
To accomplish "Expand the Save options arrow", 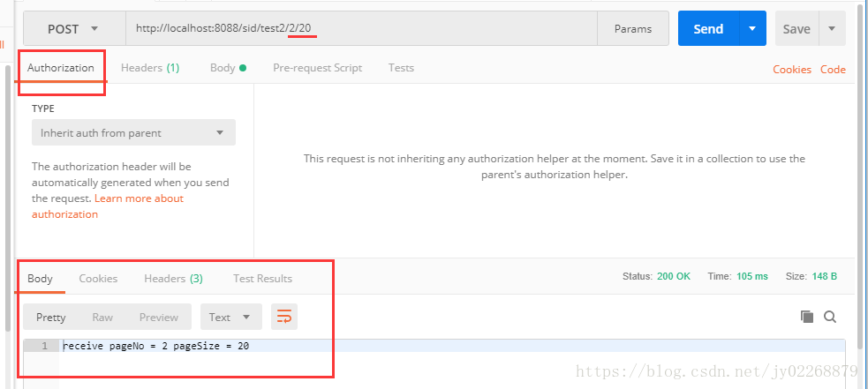I will pyautogui.click(x=832, y=29).
